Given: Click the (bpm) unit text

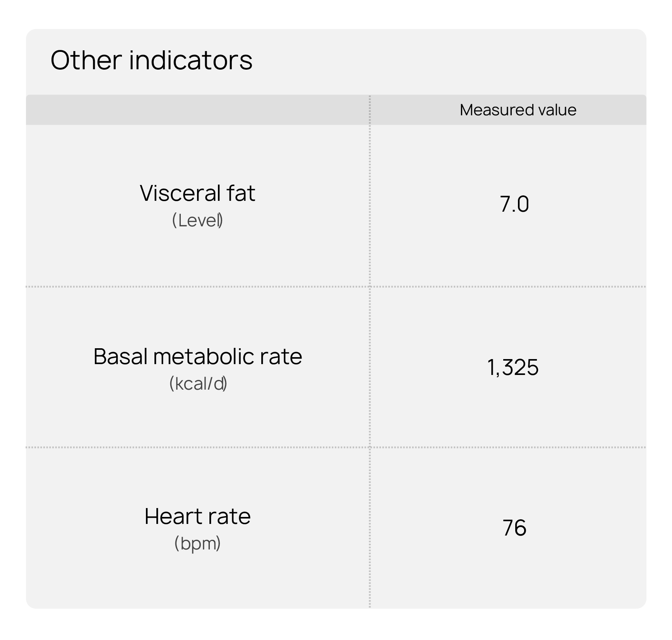Looking at the screenshot, I should click(197, 544).
